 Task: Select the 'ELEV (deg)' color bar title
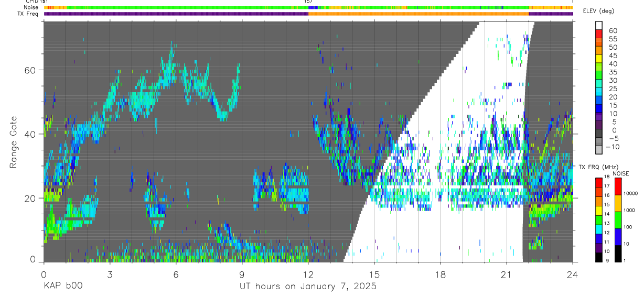click(x=598, y=11)
